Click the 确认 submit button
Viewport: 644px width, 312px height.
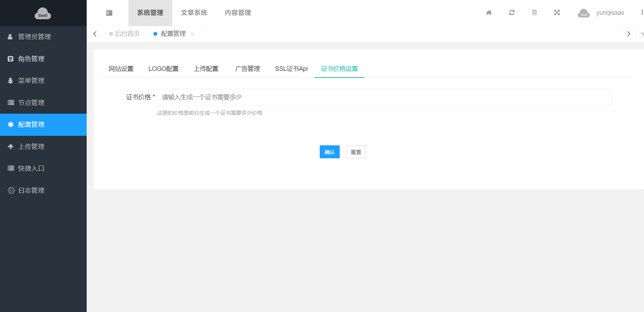[x=330, y=152]
